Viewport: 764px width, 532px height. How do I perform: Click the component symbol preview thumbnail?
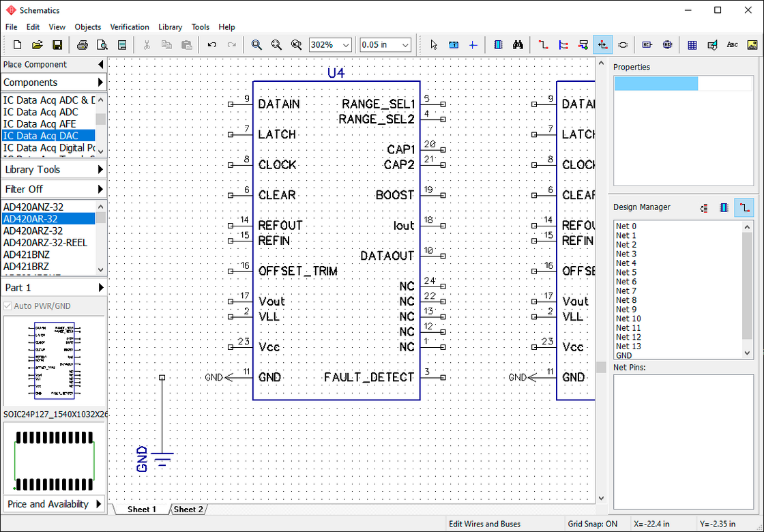click(x=55, y=361)
